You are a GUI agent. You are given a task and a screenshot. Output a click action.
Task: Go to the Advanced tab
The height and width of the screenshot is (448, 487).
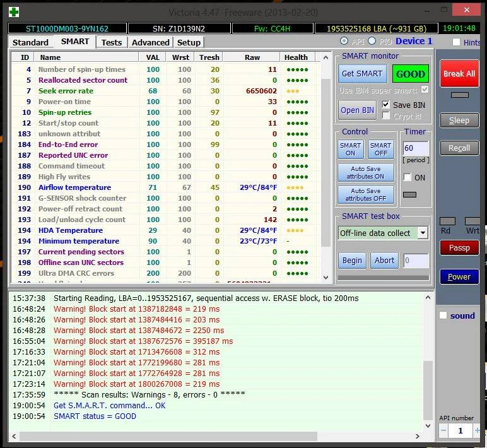150,42
